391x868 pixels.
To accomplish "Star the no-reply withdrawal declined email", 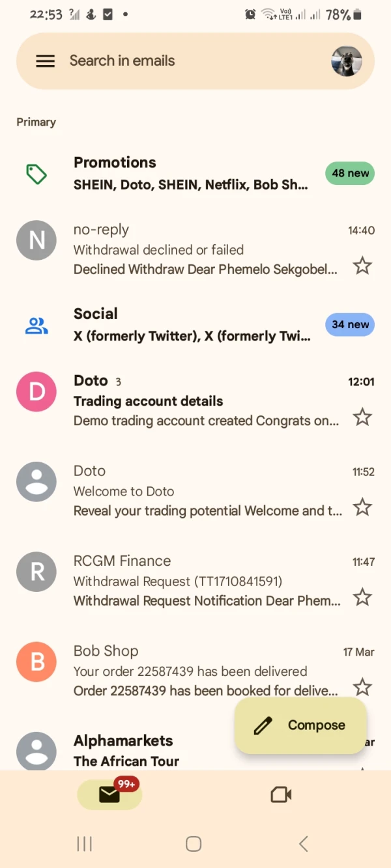I will [362, 266].
